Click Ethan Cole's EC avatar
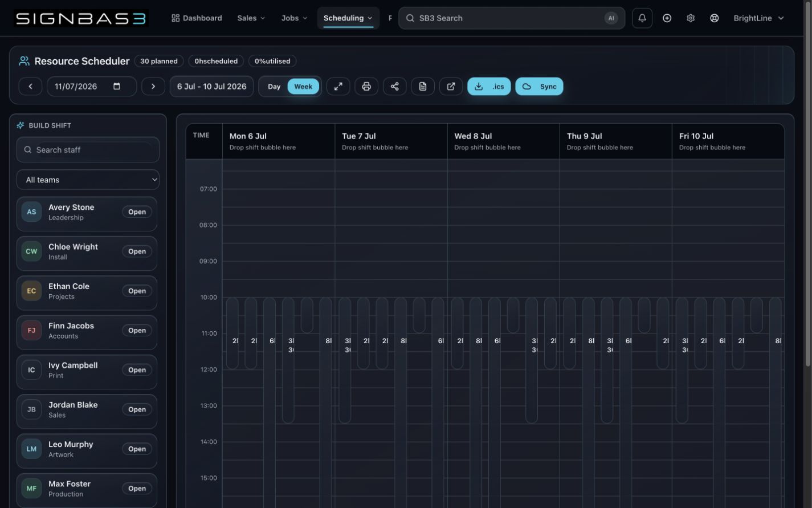 31,291
